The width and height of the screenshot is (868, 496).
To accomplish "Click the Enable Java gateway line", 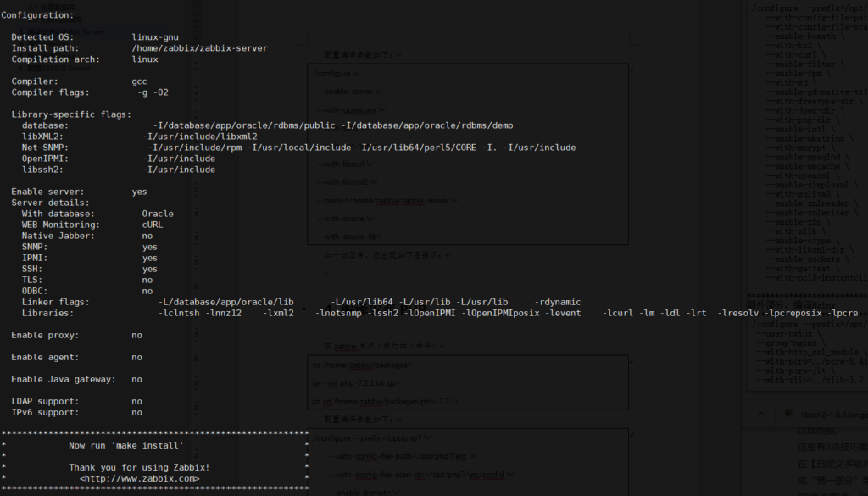I will coord(76,379).
